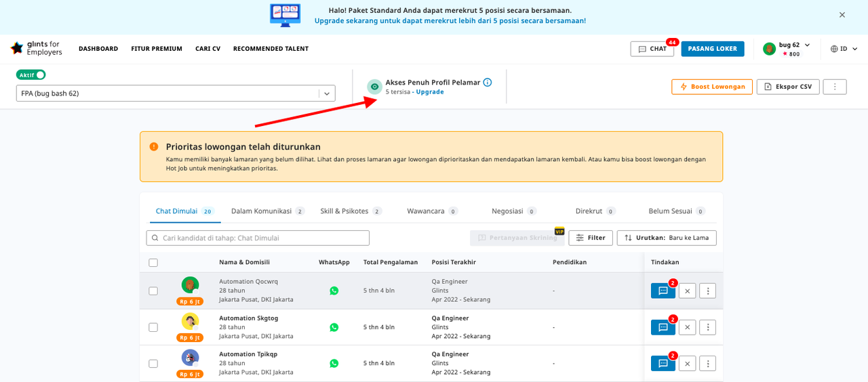Viewport: 868px width, 382px height.
Task: Open the bug 62 account menu
Action: point(786,49)
